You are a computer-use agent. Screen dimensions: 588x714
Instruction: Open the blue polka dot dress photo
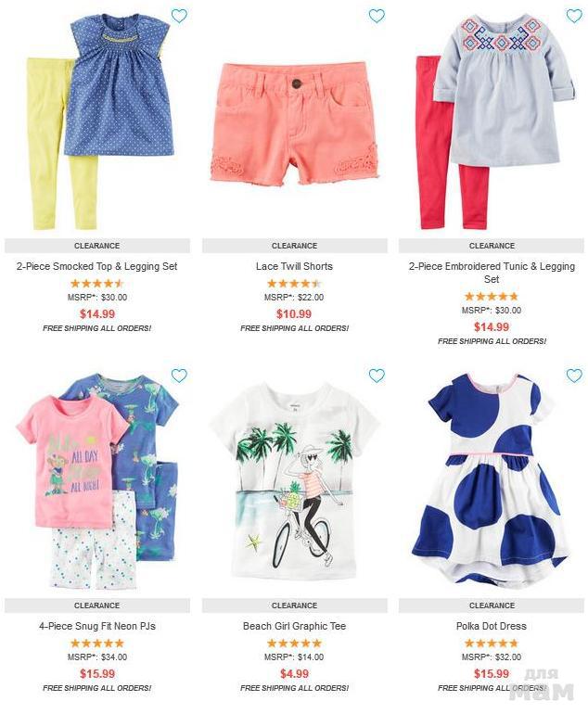(491, 478)
